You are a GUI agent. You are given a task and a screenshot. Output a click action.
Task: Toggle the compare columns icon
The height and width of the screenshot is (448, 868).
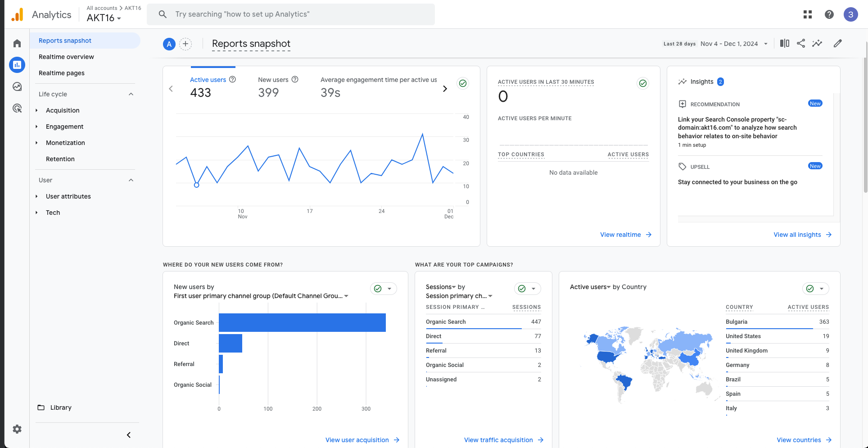coord(785,43)
